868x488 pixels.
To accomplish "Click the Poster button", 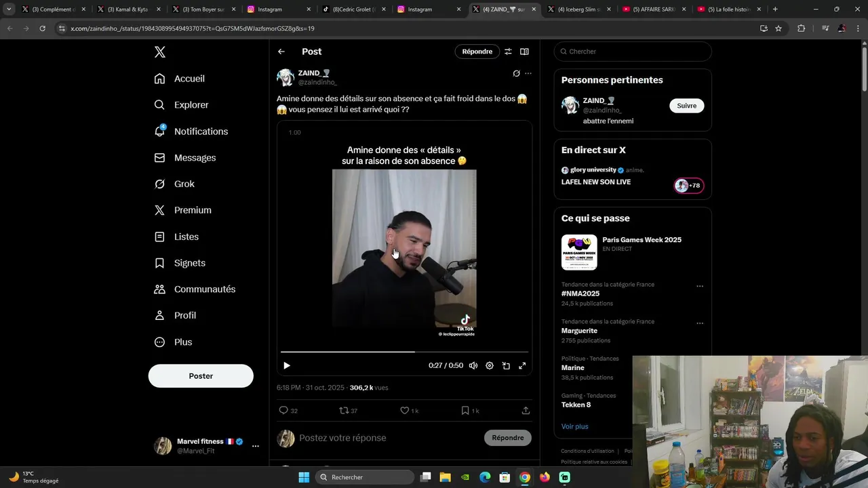I will coord(201,376).
